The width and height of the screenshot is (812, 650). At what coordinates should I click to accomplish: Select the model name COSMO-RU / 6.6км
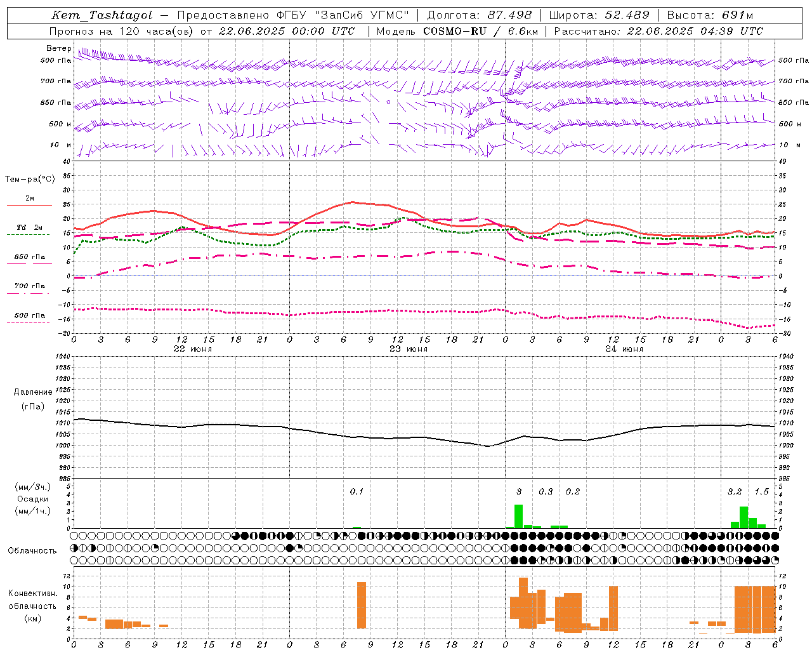point(480,31)
